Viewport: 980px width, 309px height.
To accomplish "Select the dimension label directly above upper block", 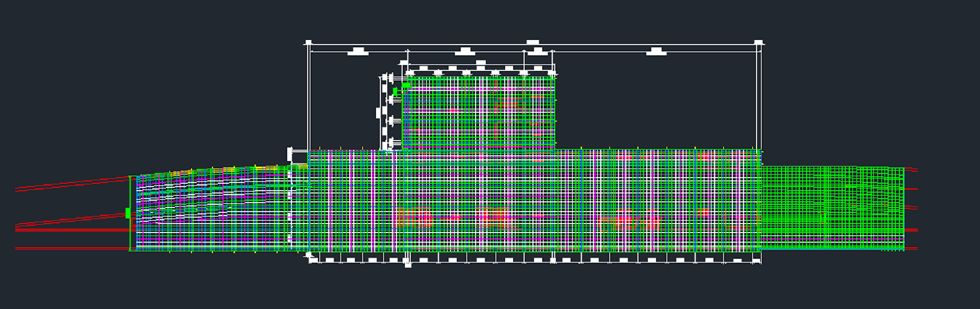I will (x=480, y=63).
